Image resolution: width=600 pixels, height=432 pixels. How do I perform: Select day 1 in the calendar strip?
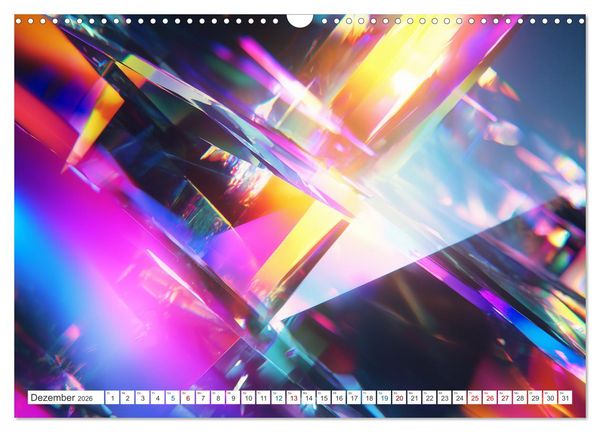(x=112, y=398)
